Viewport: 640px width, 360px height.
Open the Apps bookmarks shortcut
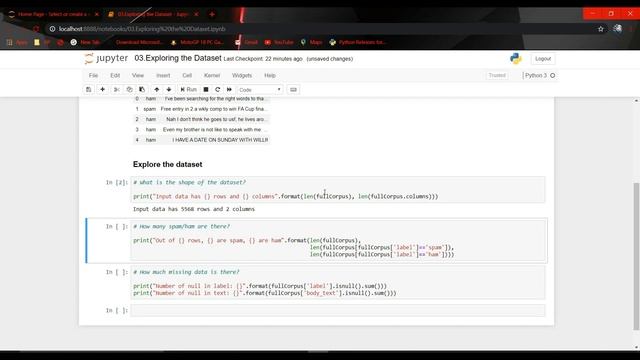click(17, 42)
